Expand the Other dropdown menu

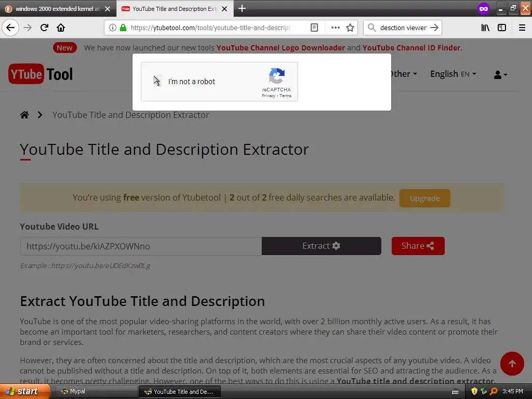coord(404,74)
